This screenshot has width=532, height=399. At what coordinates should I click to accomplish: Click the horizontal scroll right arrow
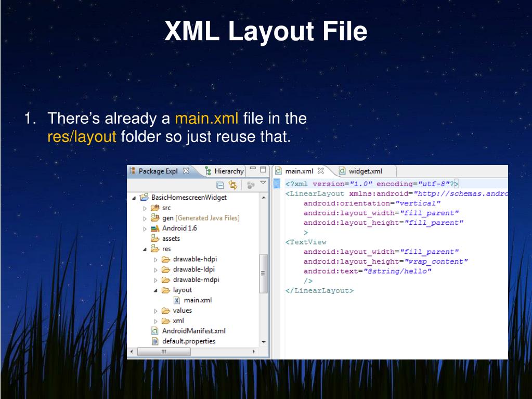click(x=254, y=352)
